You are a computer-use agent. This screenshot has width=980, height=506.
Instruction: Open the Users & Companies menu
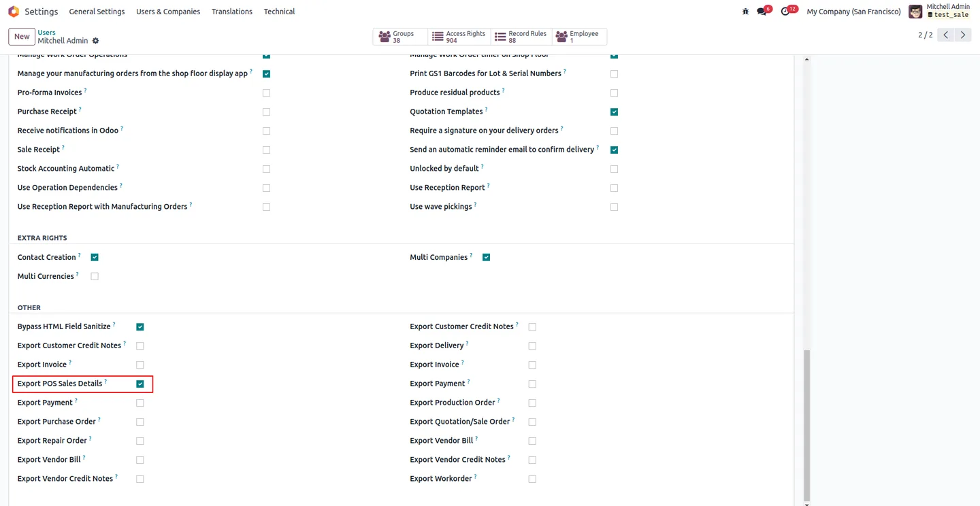[168, 12]
